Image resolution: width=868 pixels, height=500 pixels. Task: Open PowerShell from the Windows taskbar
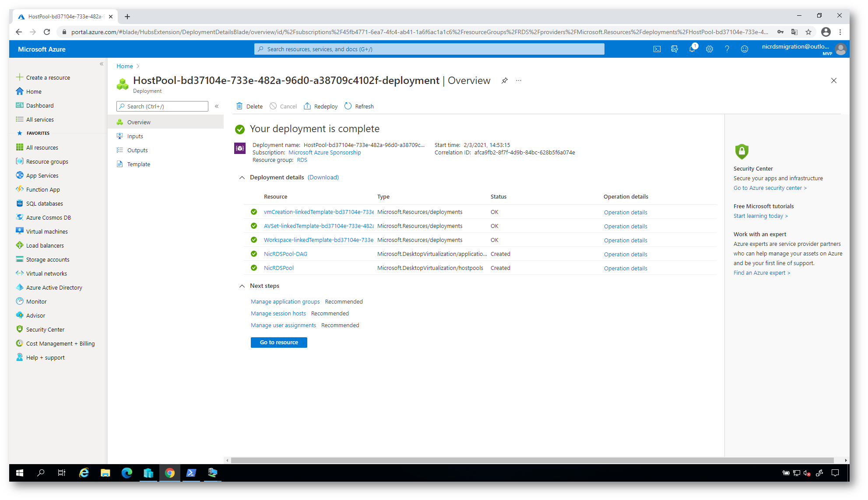pyautogui.click(x=191, y=473)
